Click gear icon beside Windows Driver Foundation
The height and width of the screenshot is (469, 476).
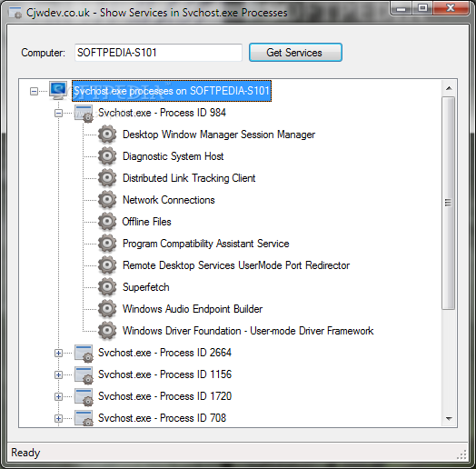[107, 331]
